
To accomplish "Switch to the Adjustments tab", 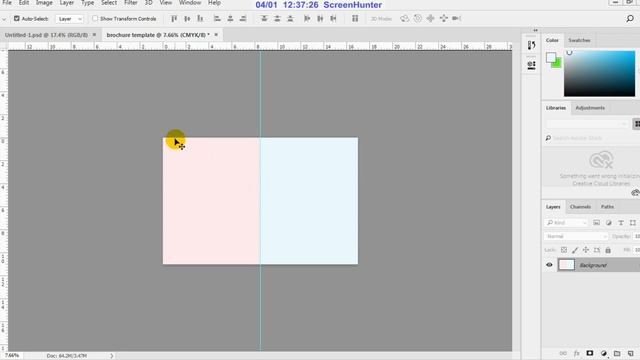I will (x=590, y=108).
